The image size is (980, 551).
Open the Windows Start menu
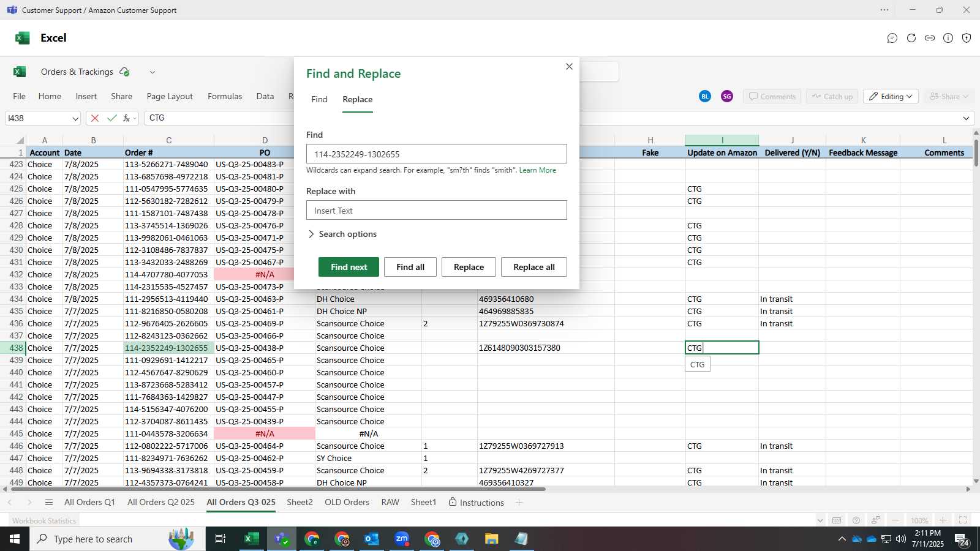pos(15,539)
